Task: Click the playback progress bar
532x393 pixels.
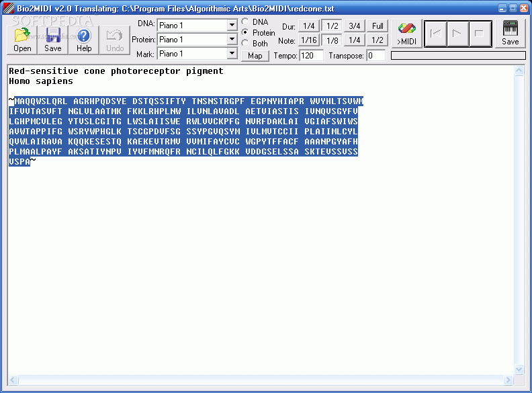Action: [458, 55]
